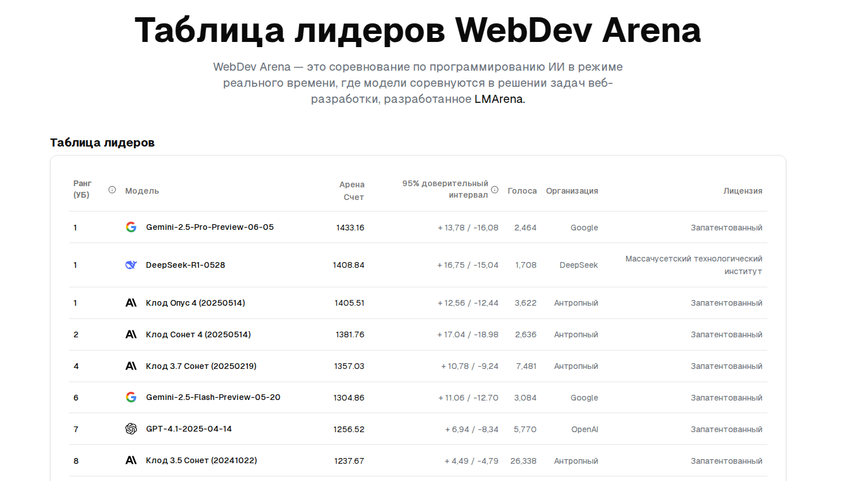The image size is (868, 481).
Task: Click the Модель column header
Action: (142, 191)
